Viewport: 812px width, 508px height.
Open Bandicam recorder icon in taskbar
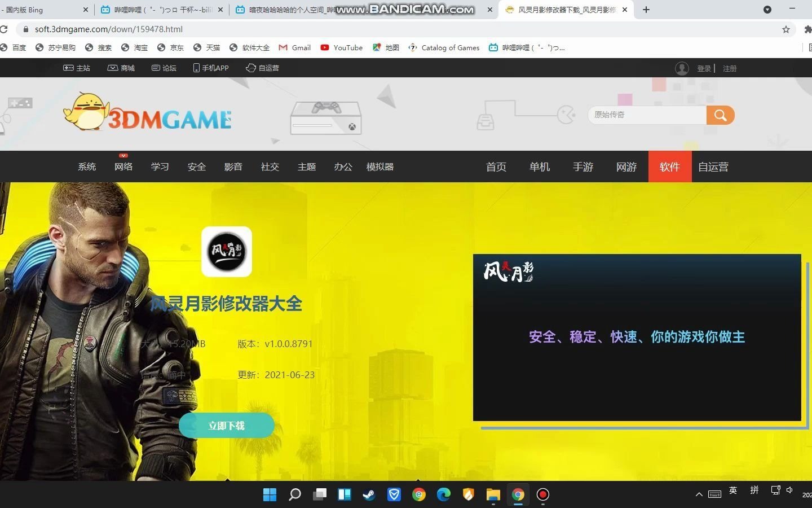pos(543,494)
